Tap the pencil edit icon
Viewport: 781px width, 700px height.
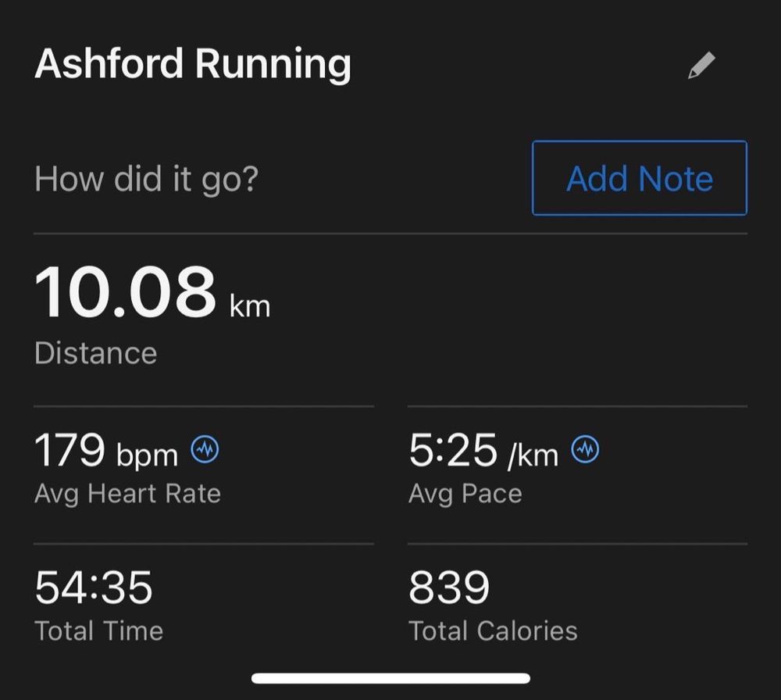[x=701, y=66]
